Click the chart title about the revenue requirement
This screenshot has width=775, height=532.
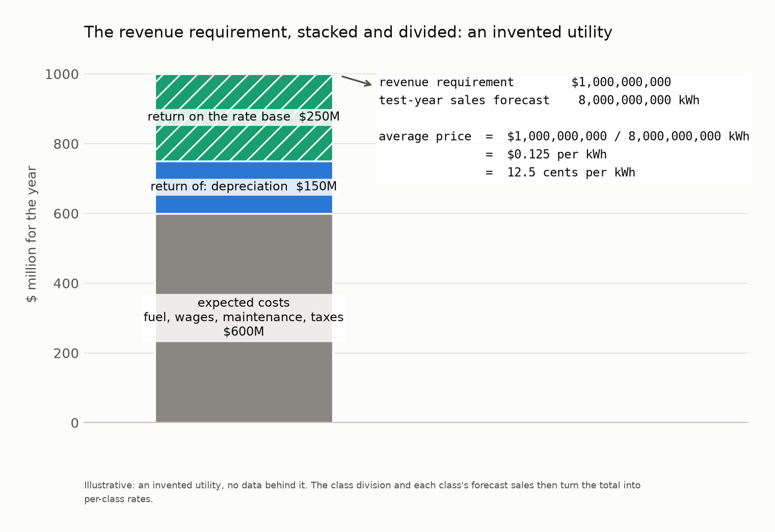pos(348,32)
